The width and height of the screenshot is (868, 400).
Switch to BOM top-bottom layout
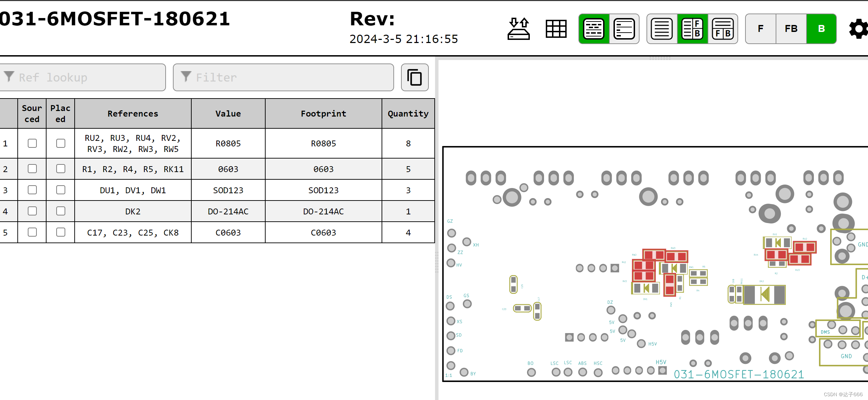click(x=723, y=29)
